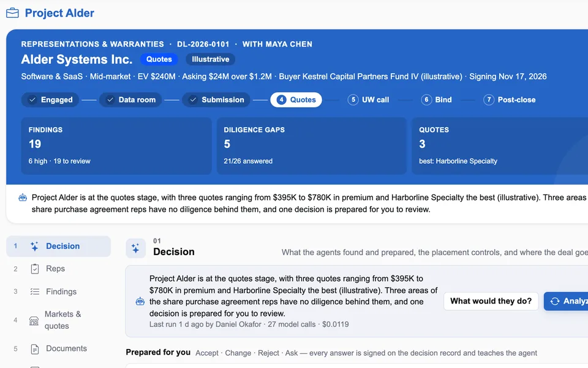Click the Project Alder page title

[59, 13]
